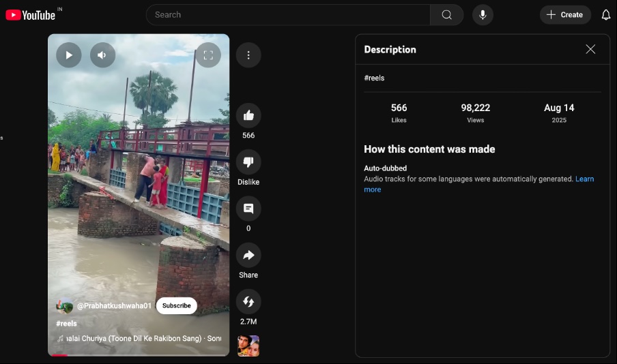Image resolution: width=617 pixels, height=364 pixels.
Task: Open the Remix button showing 2.7M
Action: click(248, 302)
